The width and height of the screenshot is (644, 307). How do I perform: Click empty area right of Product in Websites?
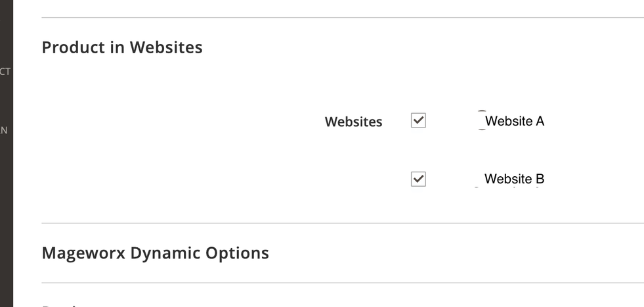point(427,47)
